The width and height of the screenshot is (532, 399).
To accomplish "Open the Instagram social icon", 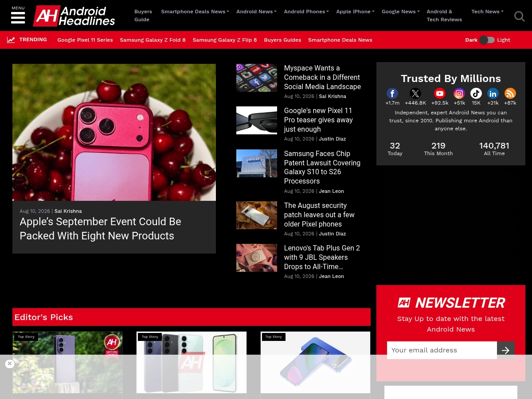I will [459, 94].
